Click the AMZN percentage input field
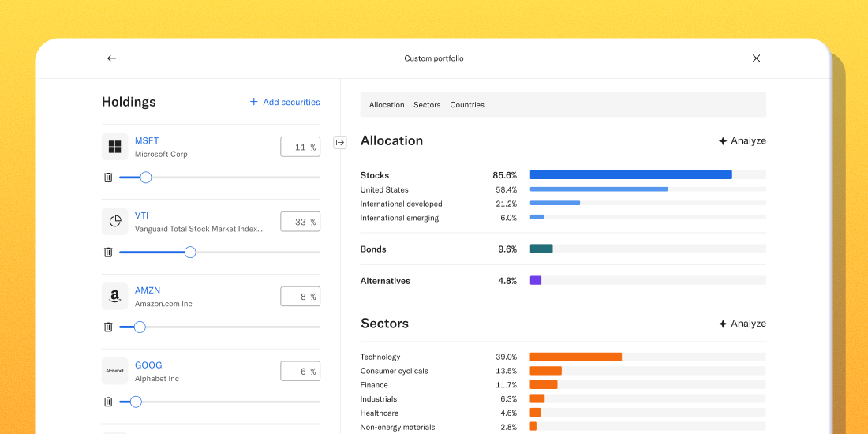 300,296
